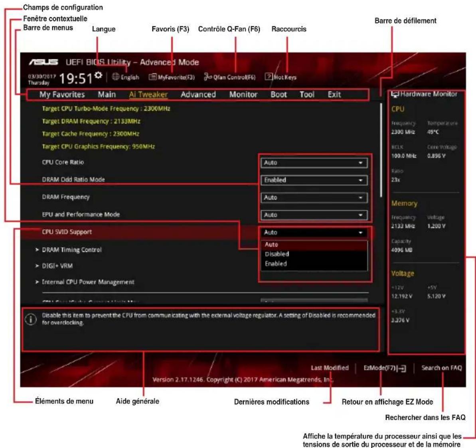Open the DRAM Odd Ratio Mode dropdown
476x448 pixels.
click(314, 180)
